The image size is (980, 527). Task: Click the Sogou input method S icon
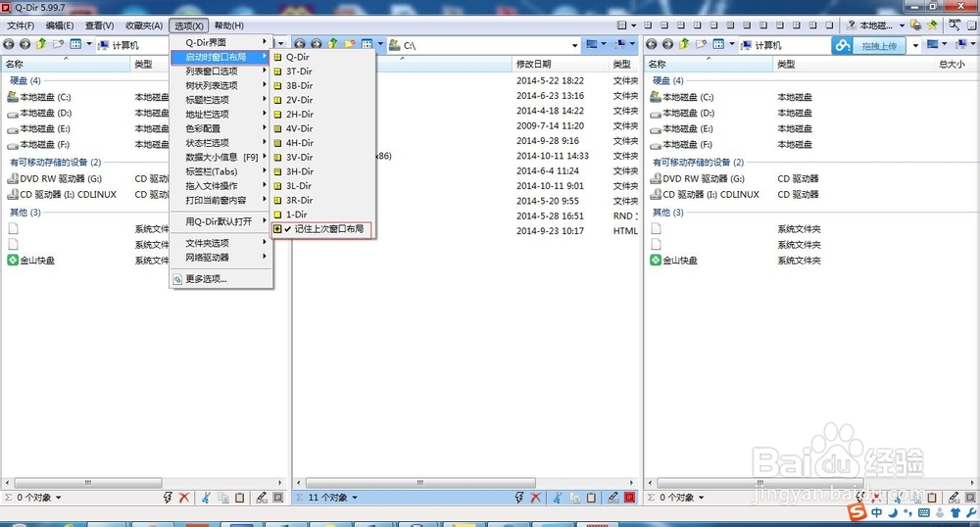[x=857, y=512]
